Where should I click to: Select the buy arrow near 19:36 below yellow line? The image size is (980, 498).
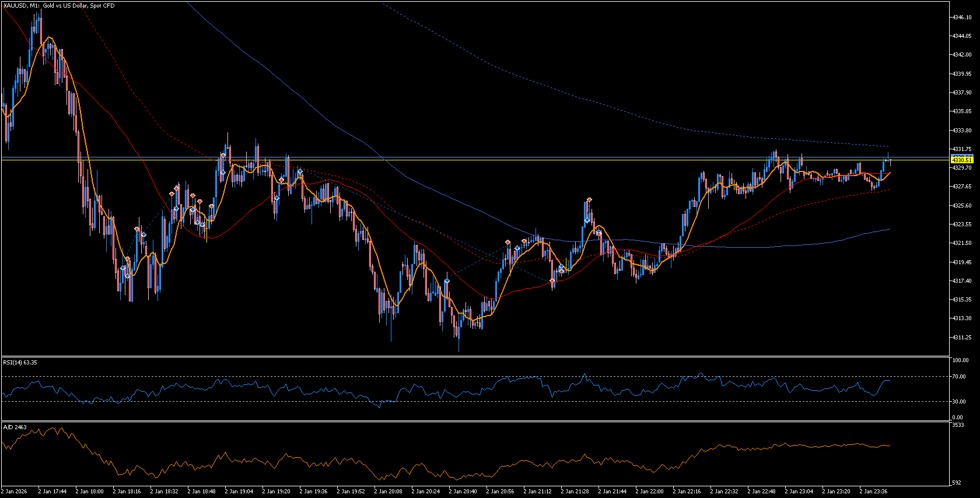(300, 172)
